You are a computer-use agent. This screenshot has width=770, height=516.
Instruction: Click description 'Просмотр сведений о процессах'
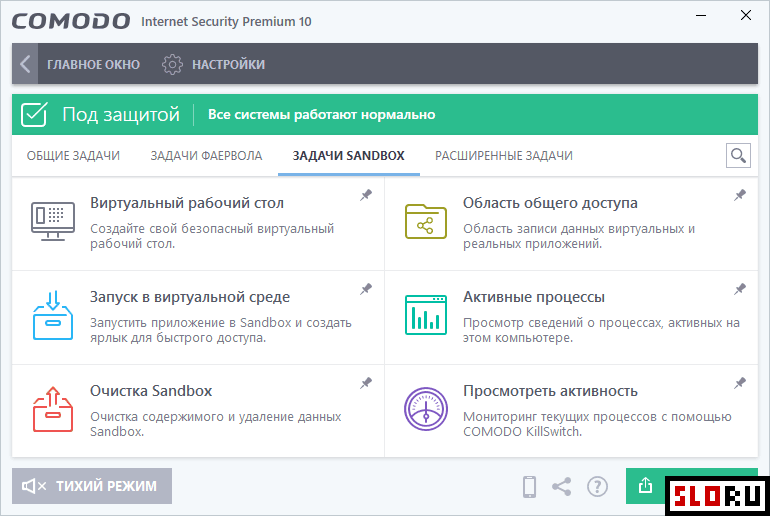pos(601,330)
